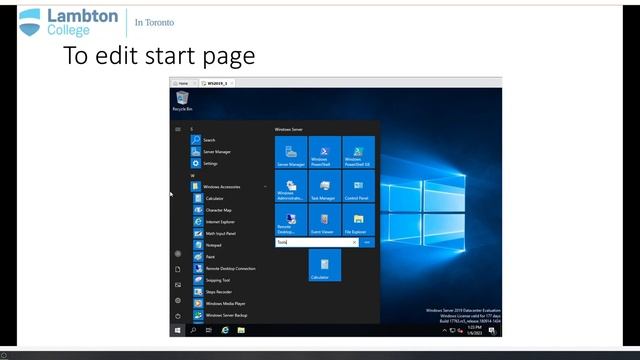Viewport: 640px width, 360px height.
Task: Open Settings gear in the Start rail
Action: (x=178, y=300)
